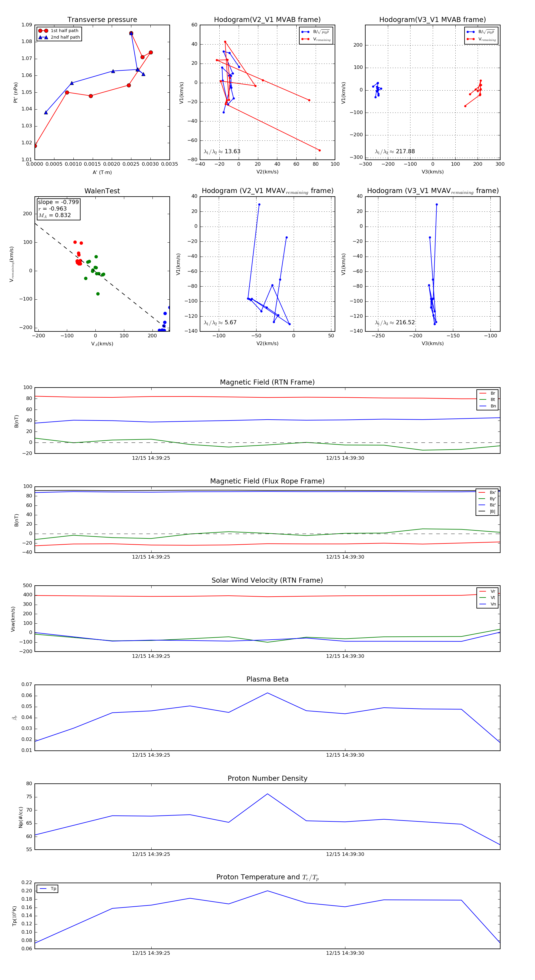
Task: Click the Hodogram (V2_V1 MVAV remaining frame) title
Action: [x=267, y=191]
